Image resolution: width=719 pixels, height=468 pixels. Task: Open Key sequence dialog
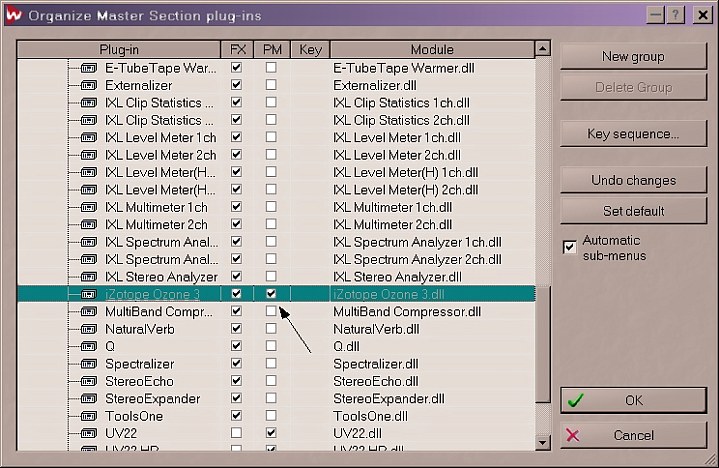[633, 134]
